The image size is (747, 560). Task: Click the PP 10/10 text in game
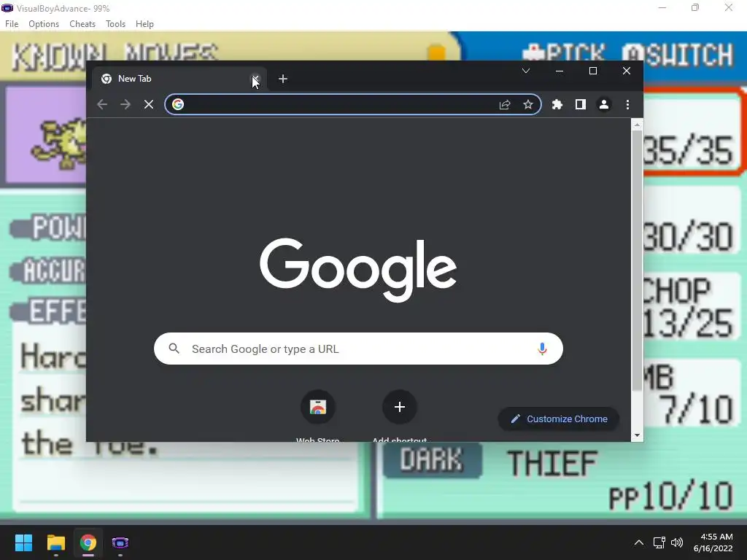tap(671, 496)
